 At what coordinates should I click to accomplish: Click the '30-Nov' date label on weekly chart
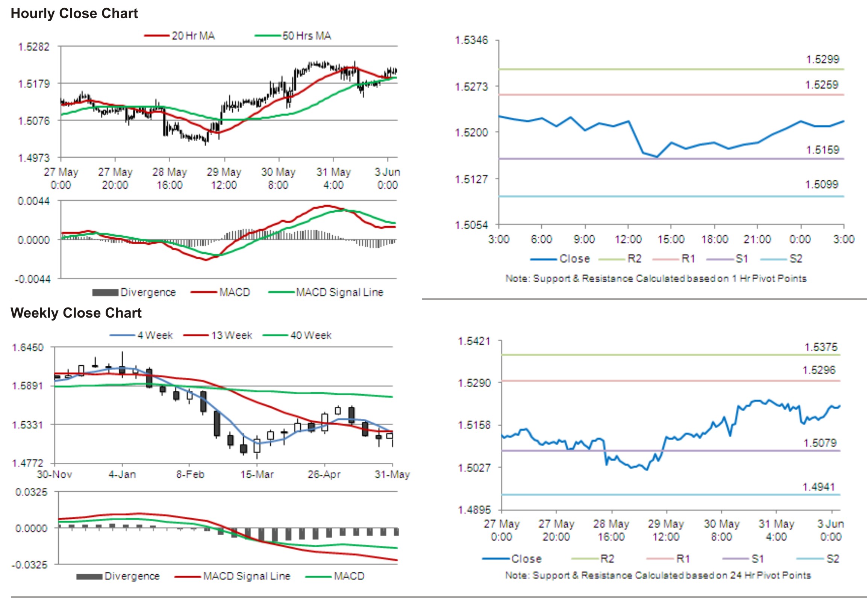pyautogui.click(x=54, y=474)
